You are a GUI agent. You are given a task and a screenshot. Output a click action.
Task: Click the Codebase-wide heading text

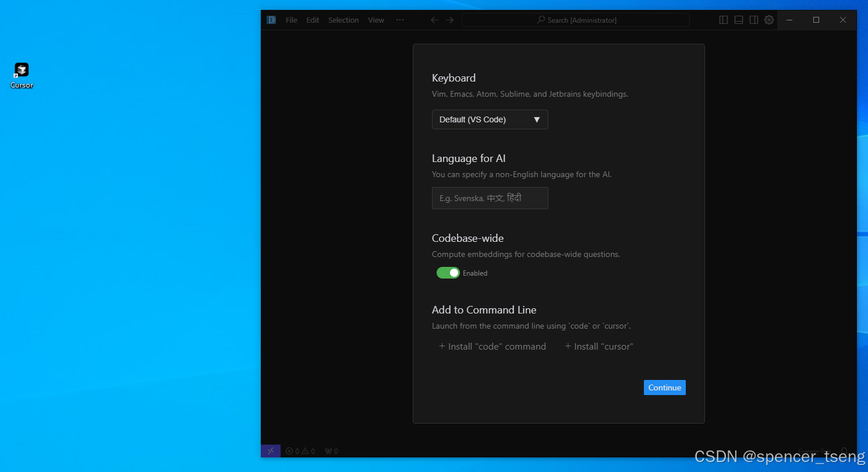point(467,238)
